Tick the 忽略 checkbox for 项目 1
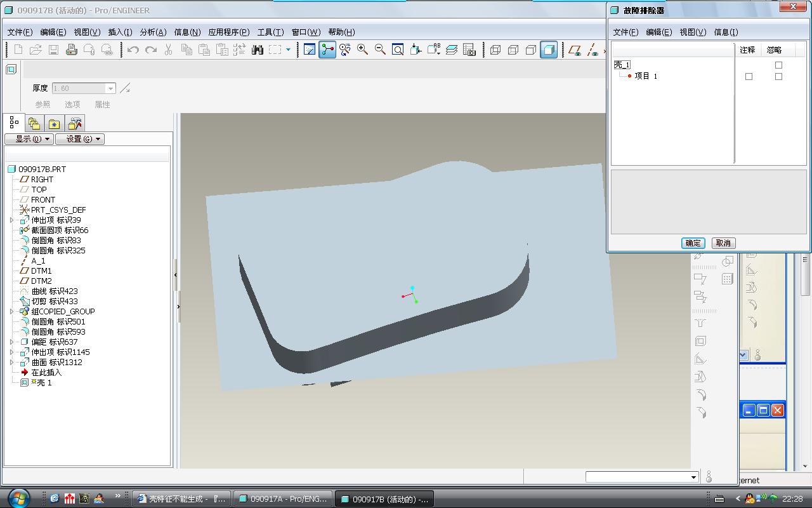Image resolution: width=812 pixels, height=508 pixels. (x=778, y=76)
